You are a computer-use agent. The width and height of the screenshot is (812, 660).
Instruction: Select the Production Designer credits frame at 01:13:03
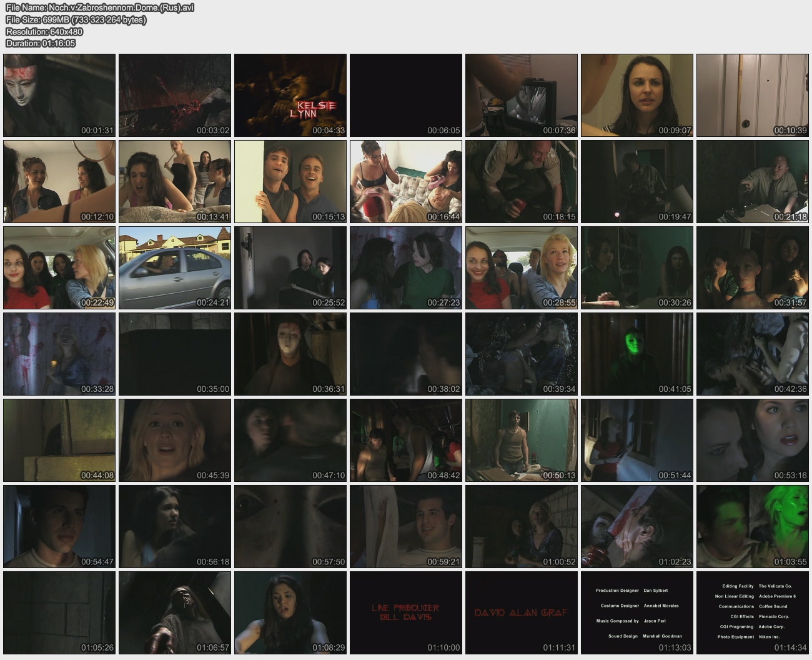coord(637,612)
